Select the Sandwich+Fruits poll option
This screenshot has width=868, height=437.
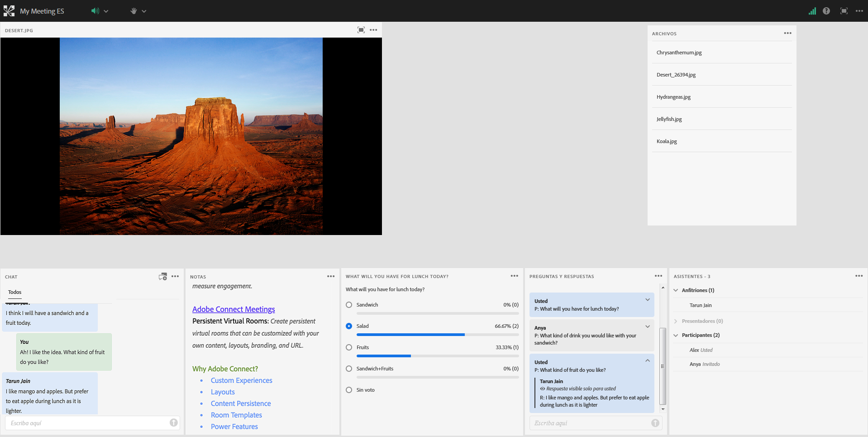click(349, 369)
